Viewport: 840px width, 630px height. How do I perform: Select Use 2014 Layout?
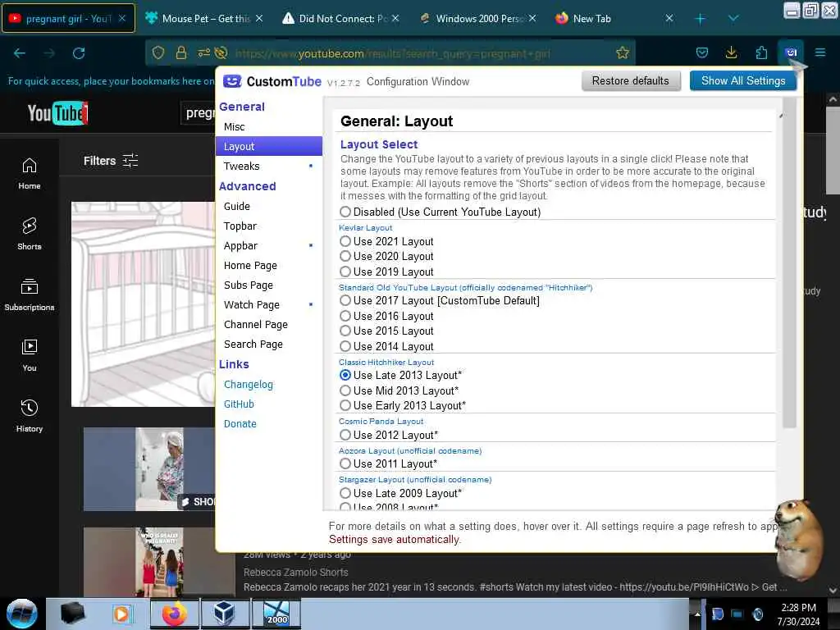[345, 346]
